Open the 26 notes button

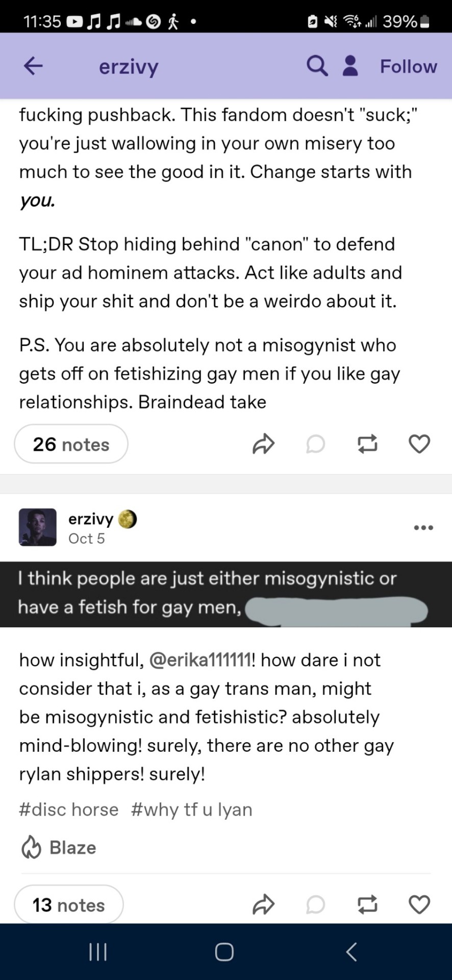71,444
